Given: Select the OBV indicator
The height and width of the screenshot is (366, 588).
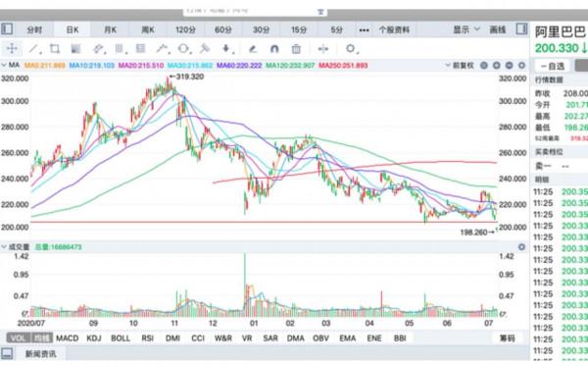Looking at the screenshot, I should pyautogui.click(x=321, y=339).
